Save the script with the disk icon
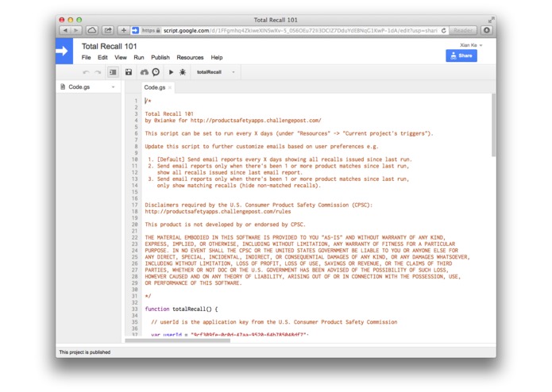This screenshot has width=552, height=392. [x=129, y=72]
